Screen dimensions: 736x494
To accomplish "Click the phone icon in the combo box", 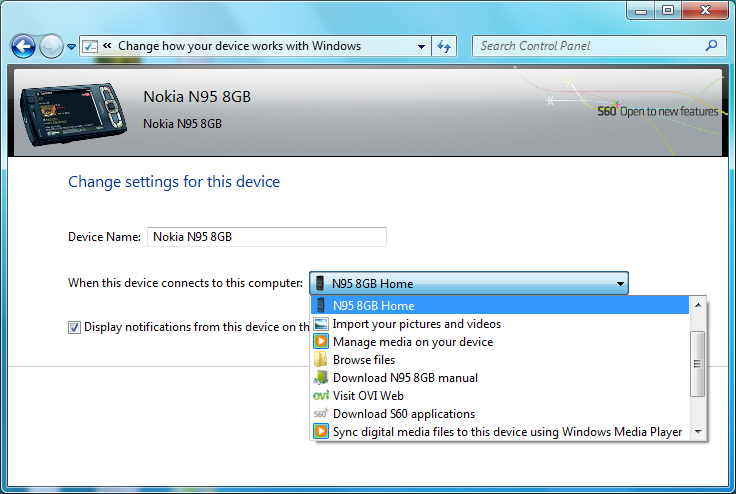I will click(x=320, y=283).
